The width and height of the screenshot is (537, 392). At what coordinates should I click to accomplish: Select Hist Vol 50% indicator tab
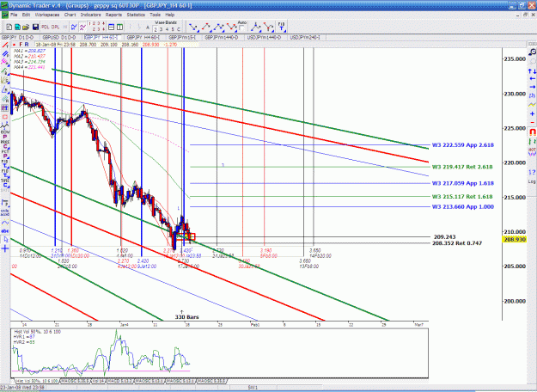click(x=39, y=381)
